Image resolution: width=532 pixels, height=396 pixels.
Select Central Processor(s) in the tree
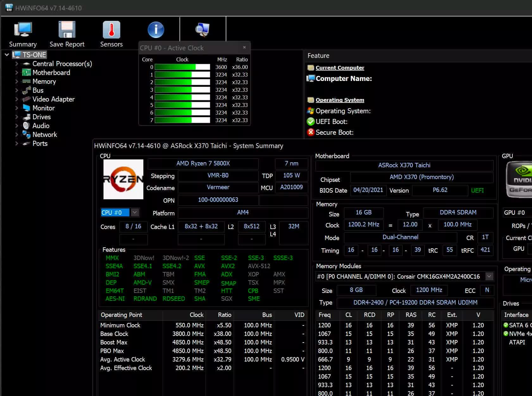[62, 64]
